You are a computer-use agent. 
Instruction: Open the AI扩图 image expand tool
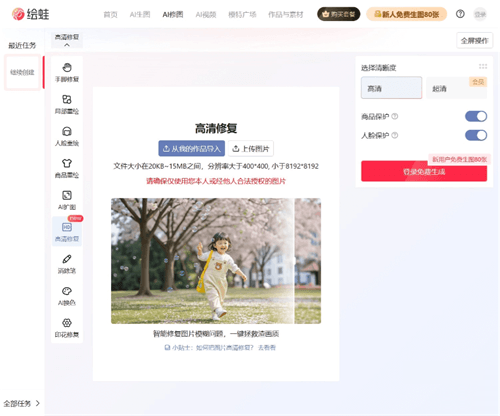coord(67,200)
